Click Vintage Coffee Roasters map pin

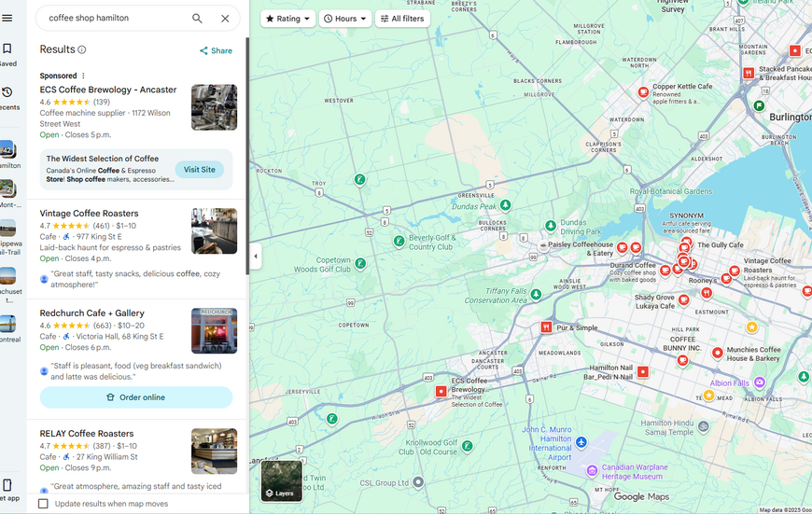[x=735, y=271]
